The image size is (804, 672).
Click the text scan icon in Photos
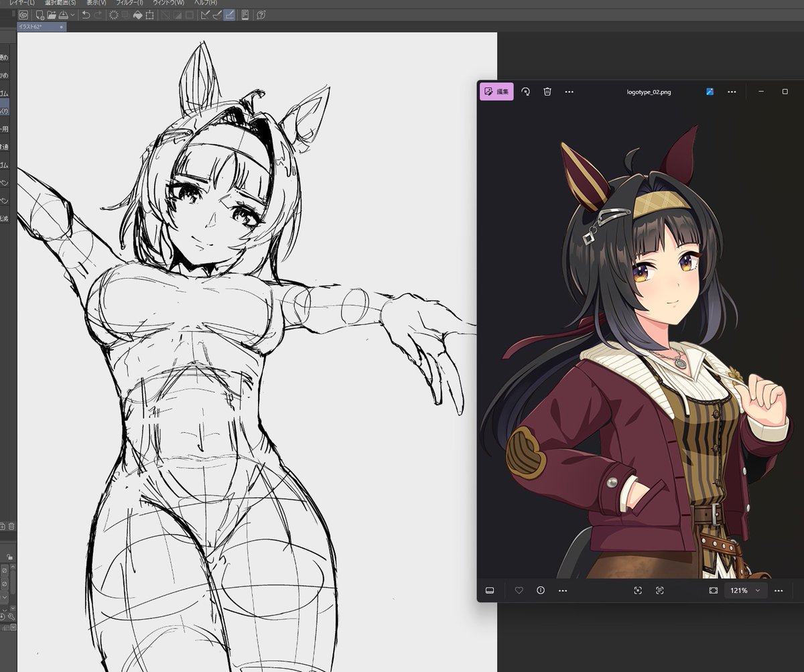pyautogui.click(x=660, y=590)
